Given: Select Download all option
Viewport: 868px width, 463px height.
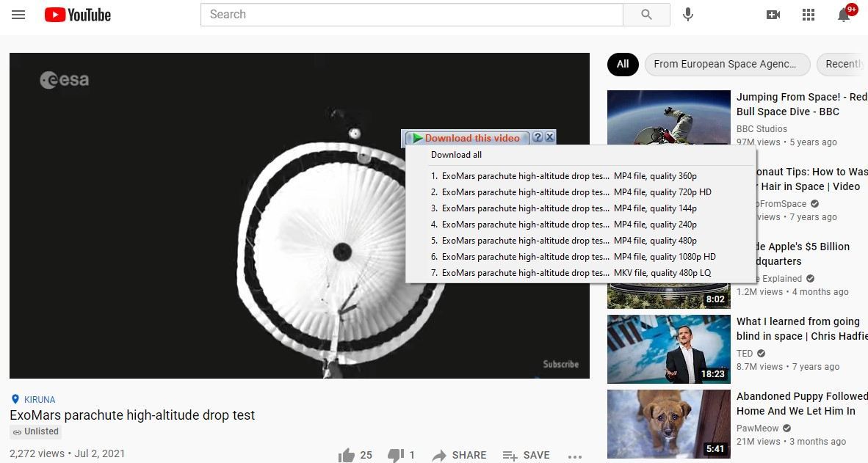Looking at the screenshot, I should 456,155.
